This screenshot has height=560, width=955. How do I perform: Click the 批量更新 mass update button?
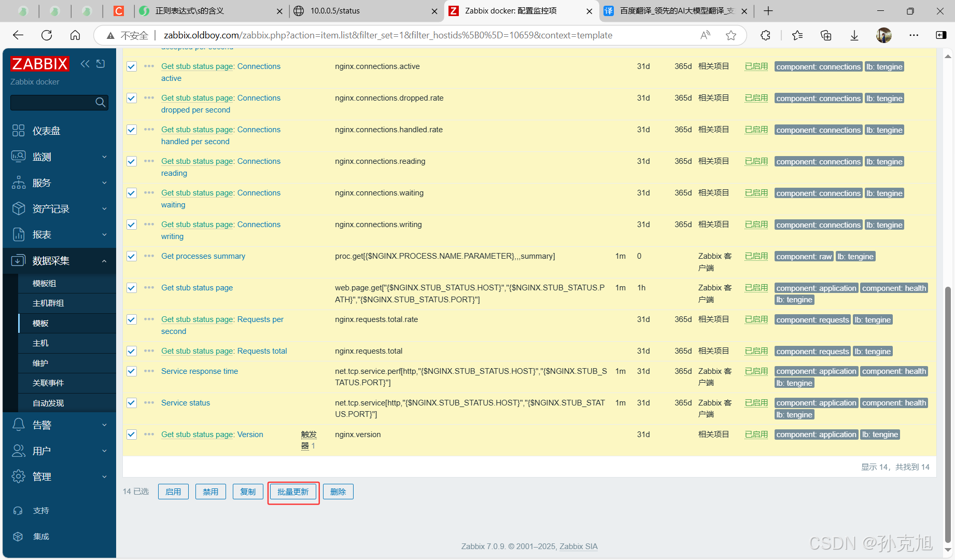(x=293, y=492)
